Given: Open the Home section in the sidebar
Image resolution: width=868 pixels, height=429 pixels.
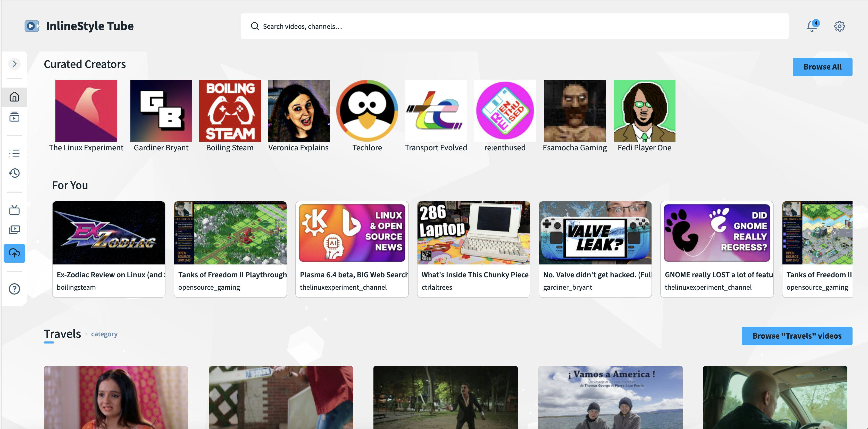Looking at the screenshot, I should tap(14, 97).
